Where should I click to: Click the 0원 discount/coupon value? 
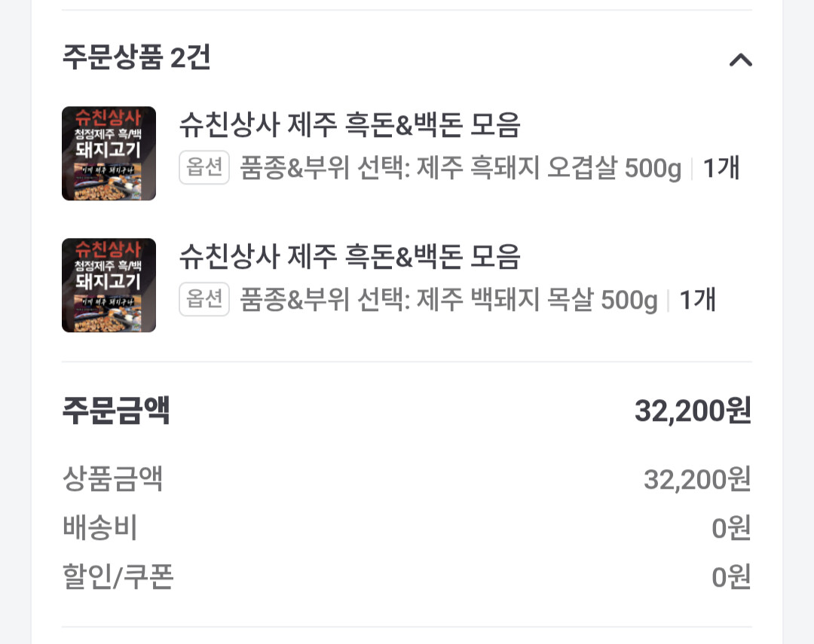pos(731,577)
